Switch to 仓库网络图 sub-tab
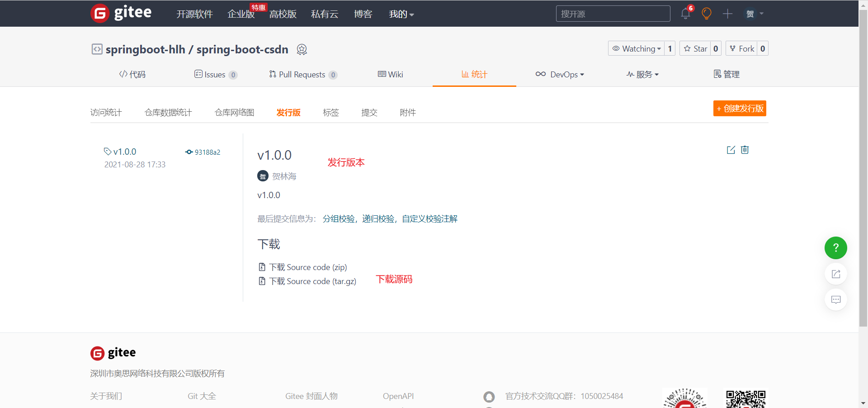 [235, 112]
